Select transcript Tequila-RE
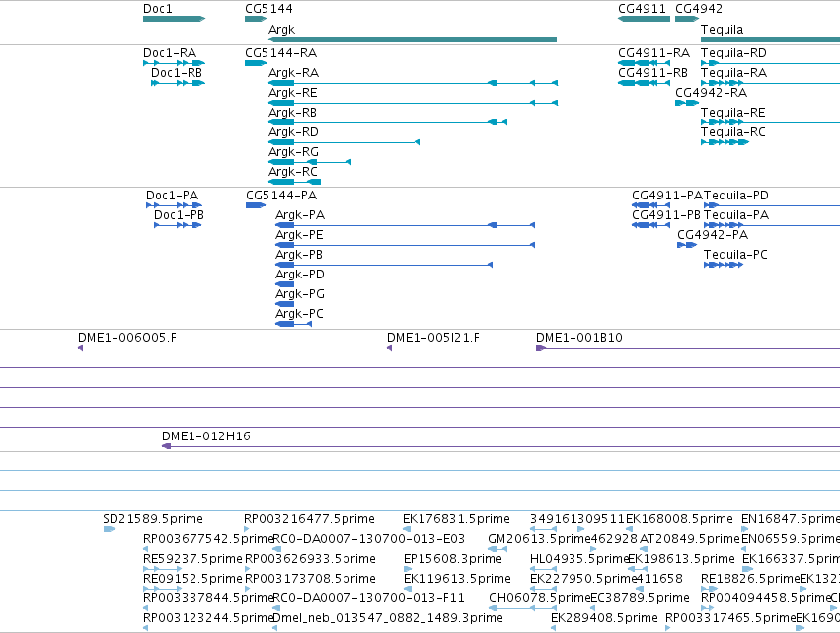This screenshot has height=633, width=840. (x=770, y=122)
